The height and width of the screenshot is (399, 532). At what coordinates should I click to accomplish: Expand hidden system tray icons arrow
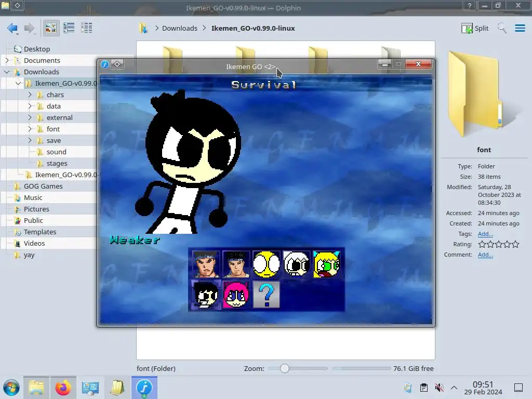point(454,388)
